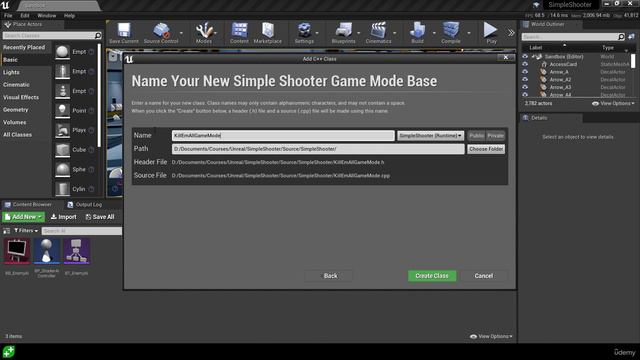Cancel the Add C++ Class dialog
Screen dimensions: 640x360
[x=484, y=276]
